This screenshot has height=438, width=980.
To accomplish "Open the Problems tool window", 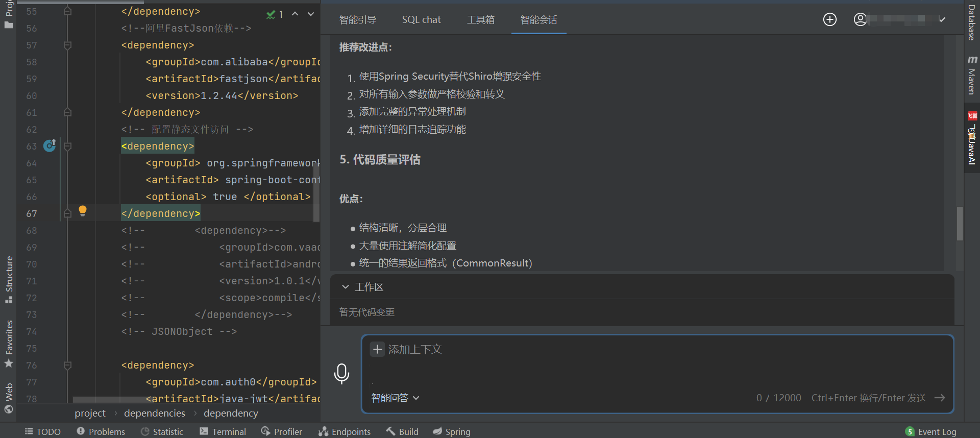I will point(101,431).
